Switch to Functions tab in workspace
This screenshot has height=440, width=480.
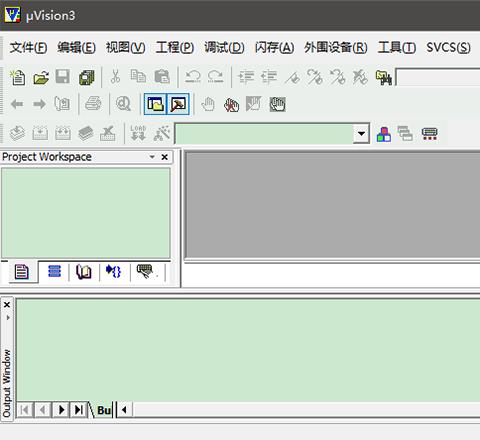tap(114, 272)
